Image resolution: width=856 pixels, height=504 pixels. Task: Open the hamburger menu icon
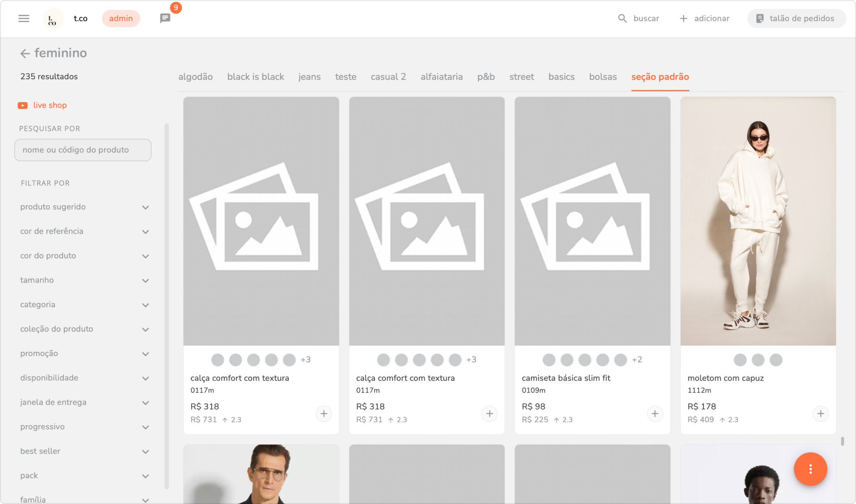coord(24,18)
